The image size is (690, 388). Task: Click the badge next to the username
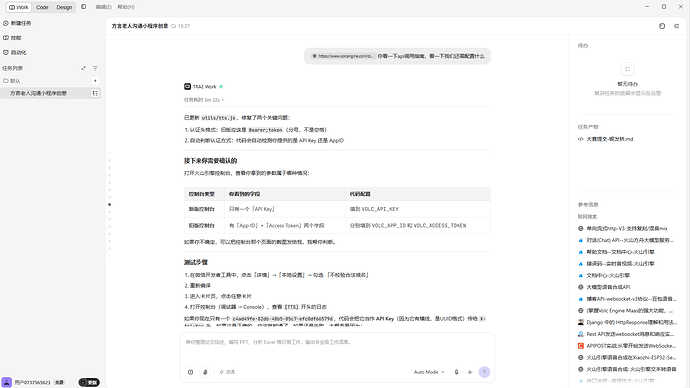tap(59, 382)
